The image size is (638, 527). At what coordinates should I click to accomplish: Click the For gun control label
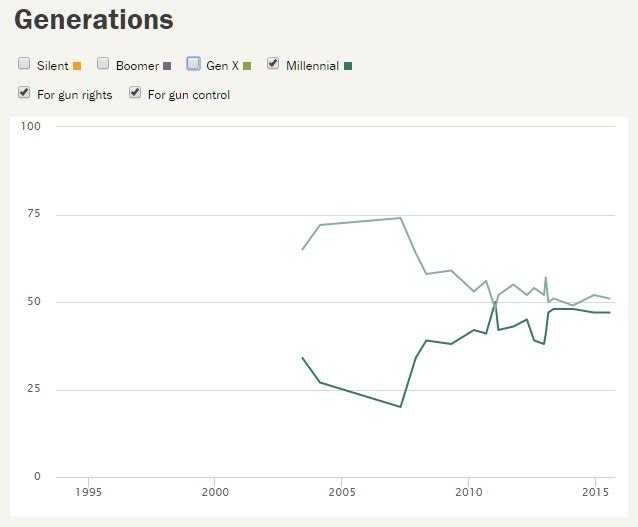pos(188,95)
